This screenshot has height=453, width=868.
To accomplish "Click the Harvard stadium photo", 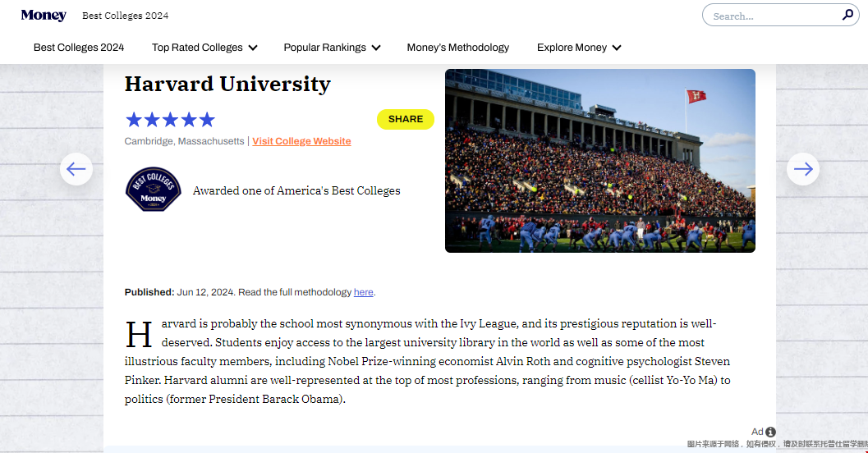I will [600, 161].
